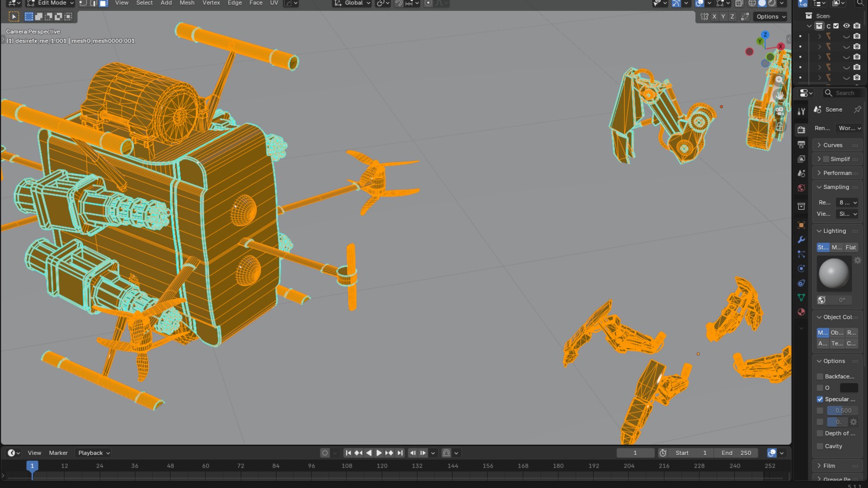Click pin icon beside Scene label

tap(857, 109)
